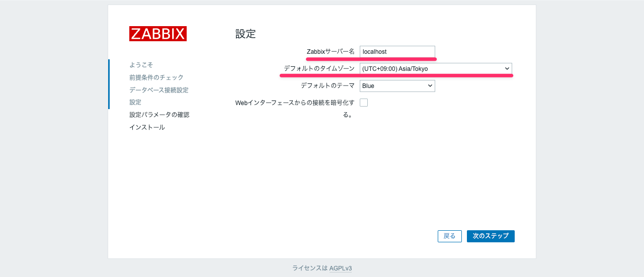Click the デフォルトのタイムゾーン label
This screenshot has width=644, height=277.
coord(319,69)
